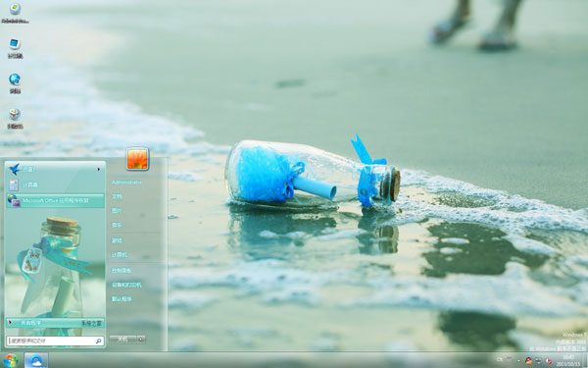Open the Network desktop icon

(15, 83)
